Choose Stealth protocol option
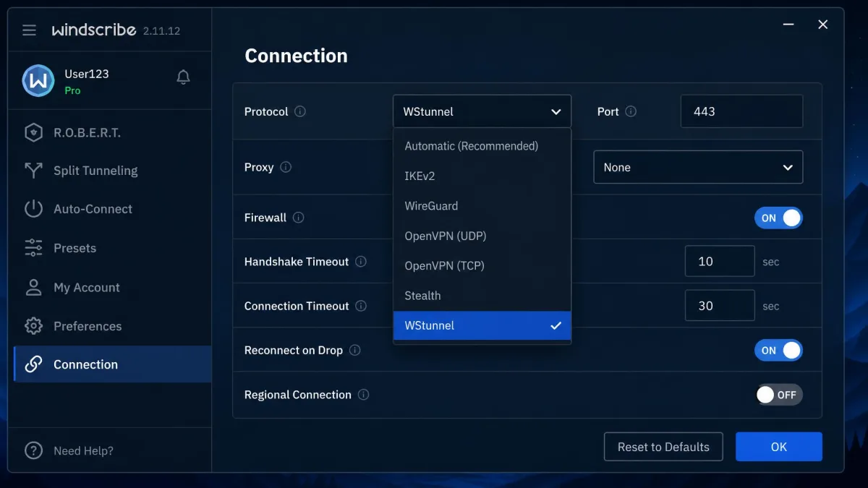868x488 pixels. pos(482,296)
